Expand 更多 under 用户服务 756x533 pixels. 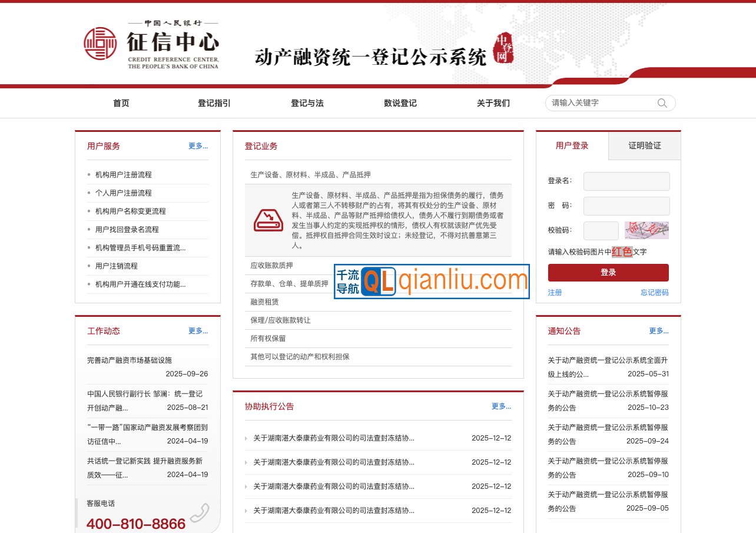(198, 145)
